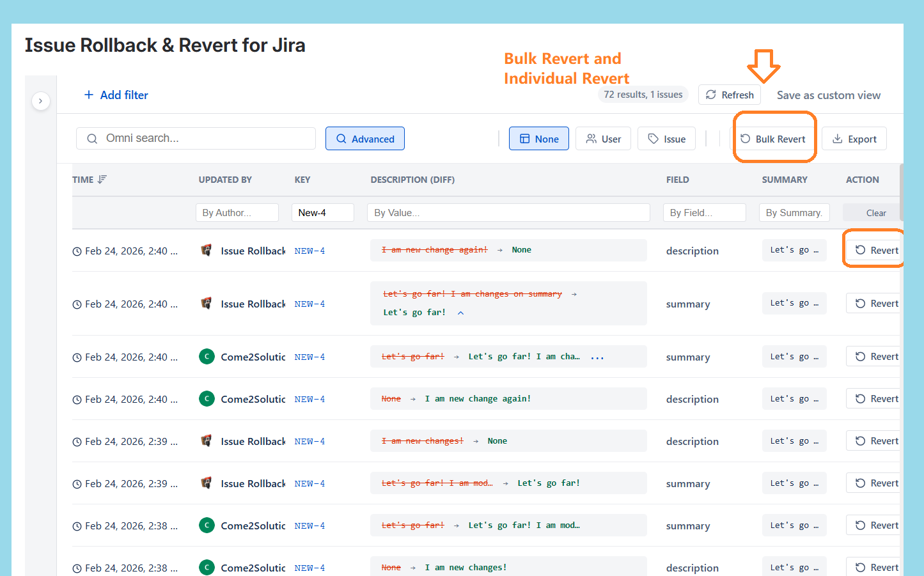Click the Refresh button

pos(730,95)
